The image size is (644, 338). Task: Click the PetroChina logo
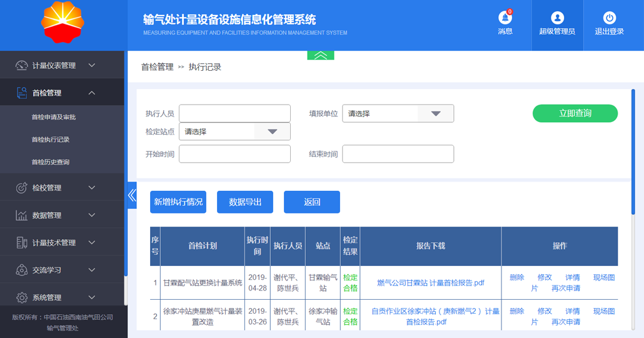[63, 22]
